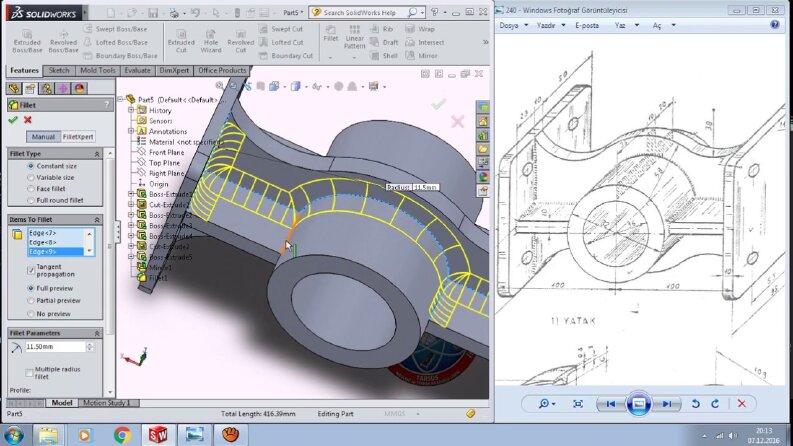The height and width of the screenshot is (446, 793).
Task: Go to previous image in viewer
Action: pos(610,404)
